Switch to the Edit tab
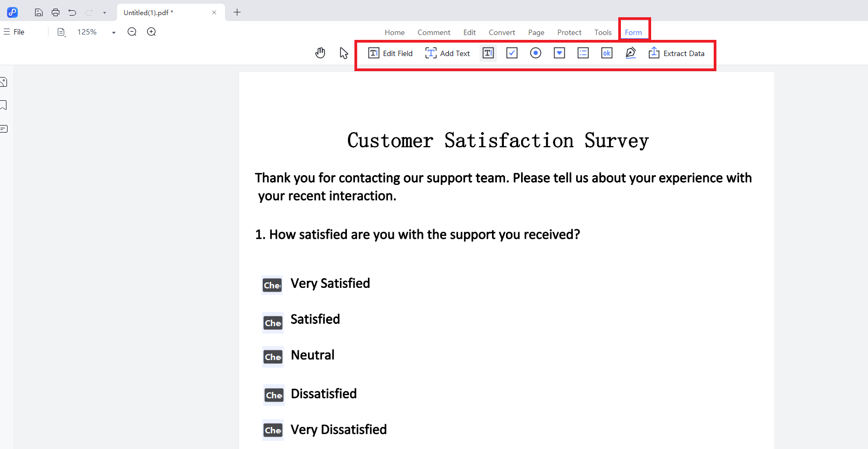868x449 pixels. coord(469,32)
